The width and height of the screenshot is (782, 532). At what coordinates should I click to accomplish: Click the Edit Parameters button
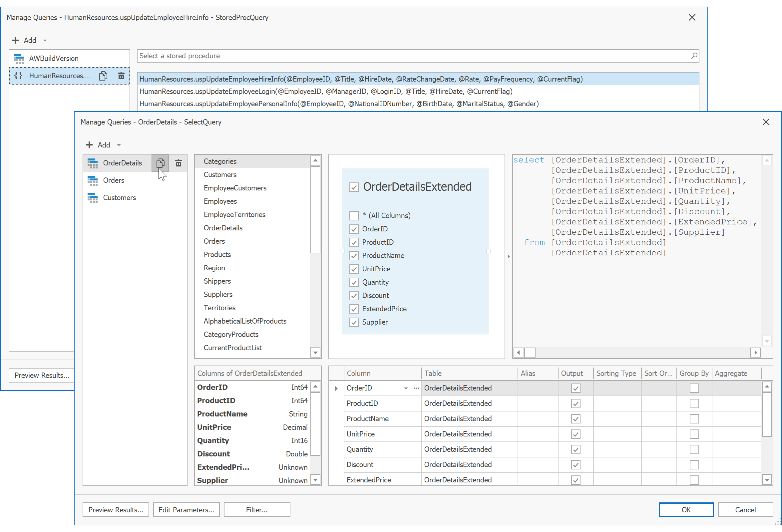pyautogui.click(x=187, y=509)
